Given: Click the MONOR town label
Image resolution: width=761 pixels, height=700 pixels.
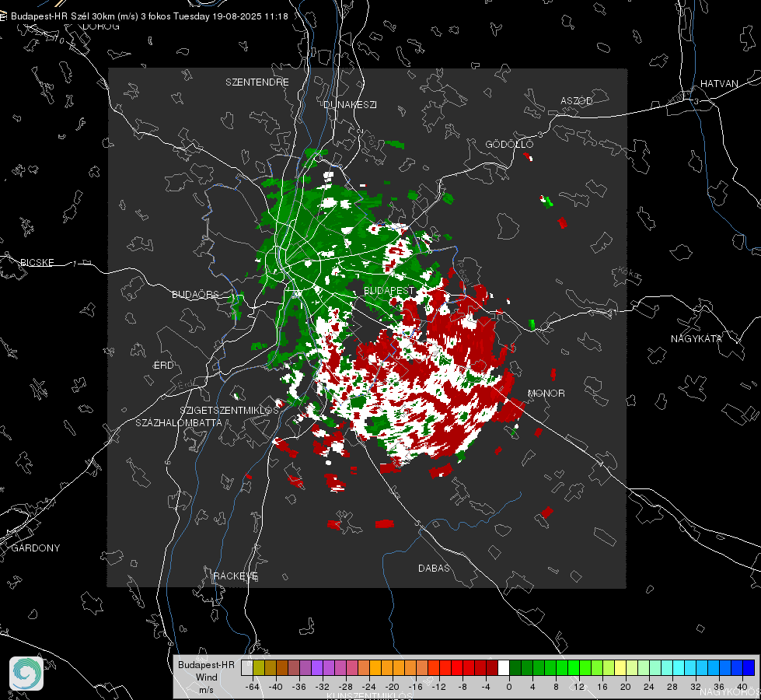Looking at the screenshot, I should point(546,393).
